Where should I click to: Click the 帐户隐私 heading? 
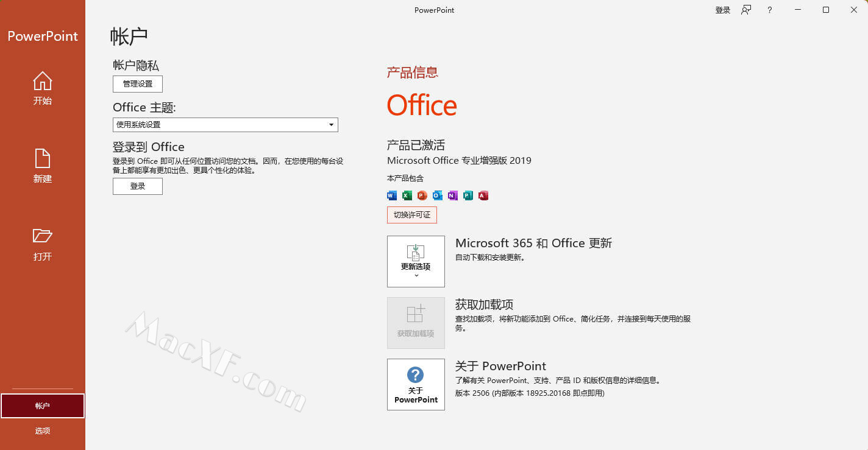[x=136, y=65]
